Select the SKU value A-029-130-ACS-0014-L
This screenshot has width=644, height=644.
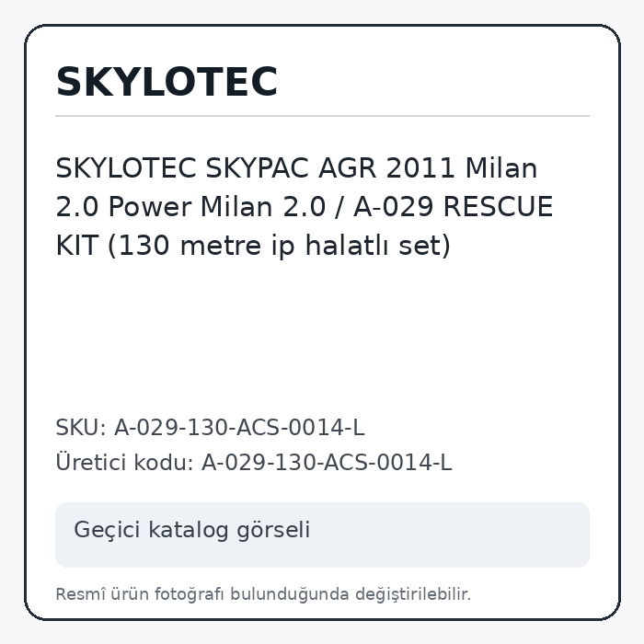(x=239, y=428)
